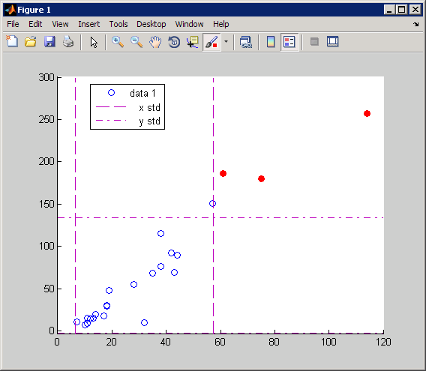426x371 pixels.
Task: Open the Desktop menu
Action: pos(151,24)
